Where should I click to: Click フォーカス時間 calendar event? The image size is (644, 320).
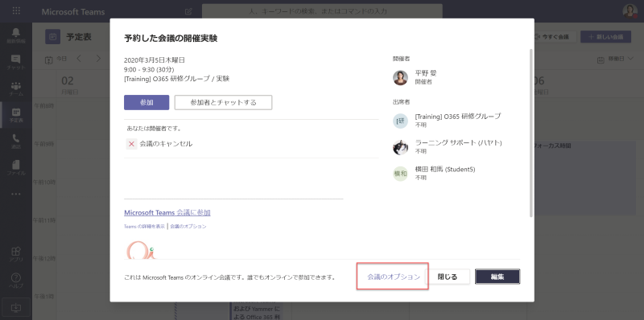click(584, 178)
